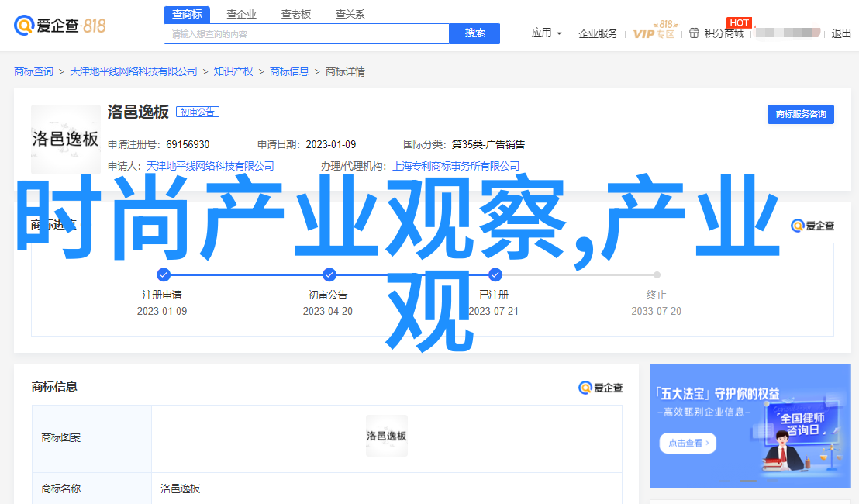Open the 五大法宝 lawyer consultation banner
The height and width of the screenshot is (504, 859).
click(x=750, y=426)
